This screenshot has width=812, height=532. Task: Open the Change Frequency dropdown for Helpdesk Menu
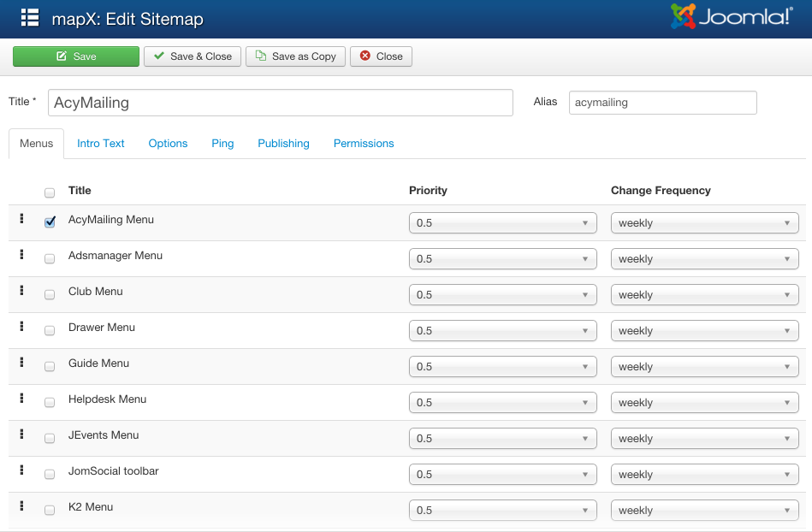tap(705, 403)
